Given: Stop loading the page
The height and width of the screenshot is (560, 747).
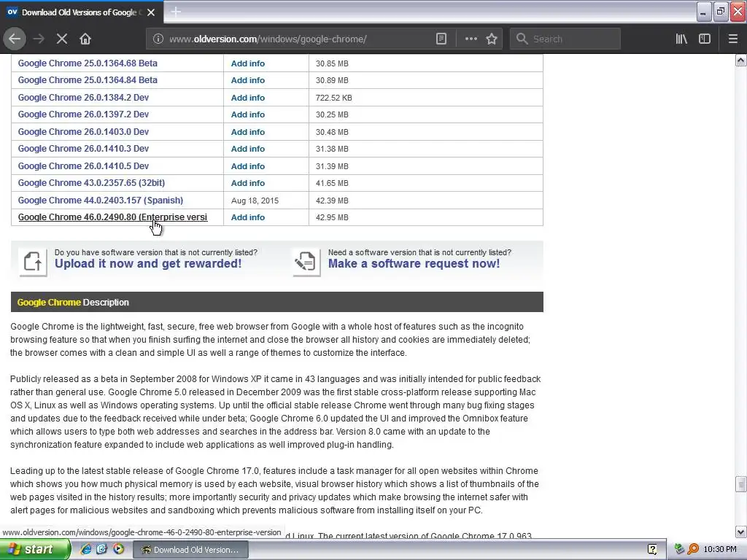Looking at the screenshot, I should coord(62,39).
